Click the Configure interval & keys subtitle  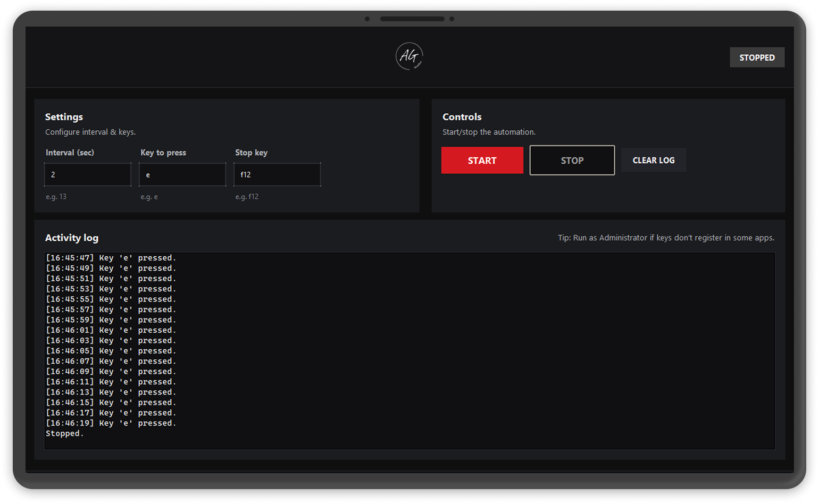(x=90, y=132)
